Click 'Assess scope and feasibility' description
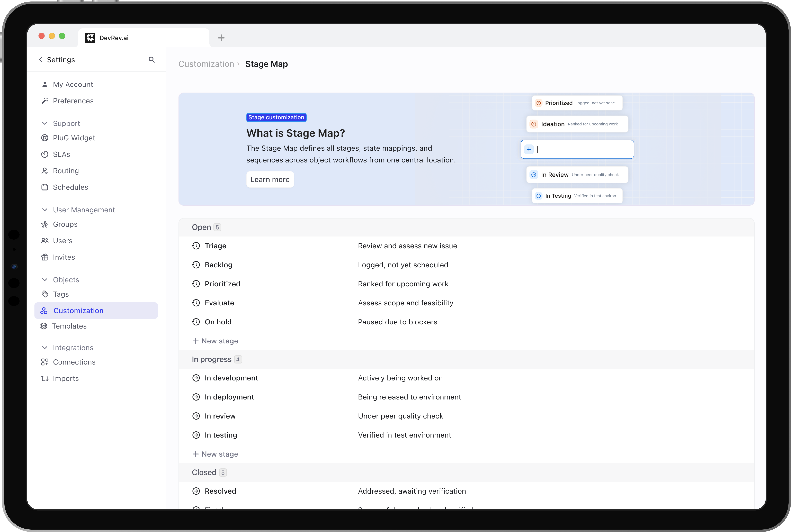This screenshot has width=791, height=532. tap(406, 303)
